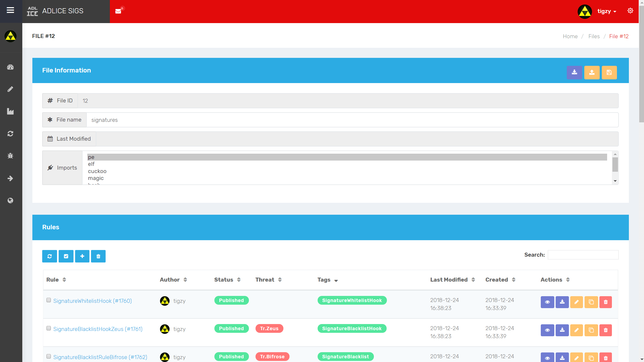Click the globe icon in the sidebar
Screen dimensions: 644x362
[x=10, y=200]
